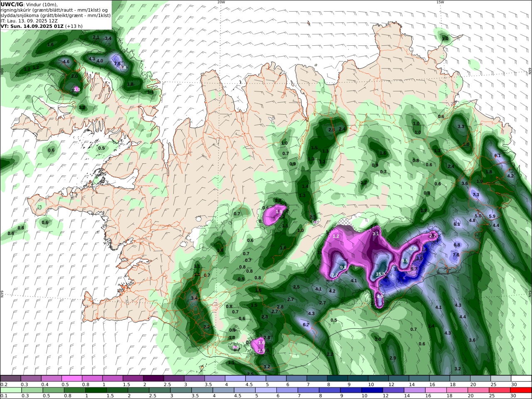
Task: Click the '4.0' value in the northwest
Action: (x=100, y=61)
